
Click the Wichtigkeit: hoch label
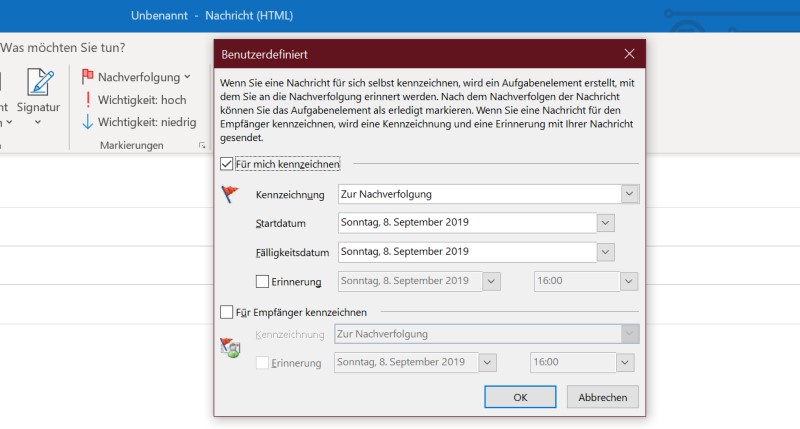click(142, 100)
